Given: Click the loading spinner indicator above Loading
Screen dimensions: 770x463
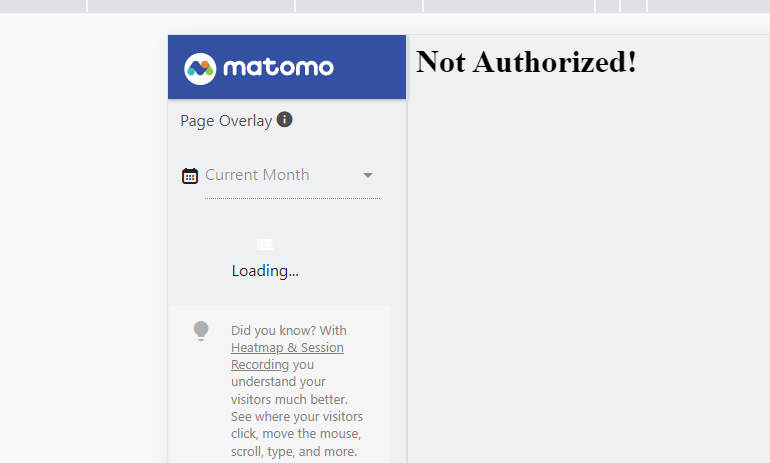Looking at the screenshot, I should tap(265, 244).
